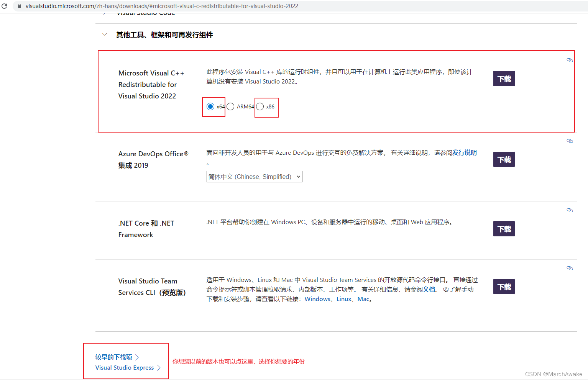Click the browser page reload icon

tap(4, 6)
